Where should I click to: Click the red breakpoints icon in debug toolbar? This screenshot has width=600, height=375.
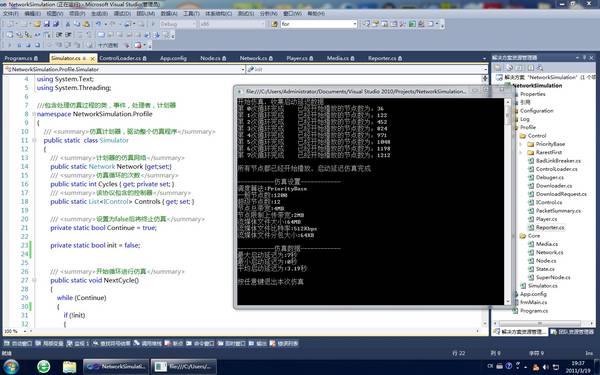click(138, 45)
